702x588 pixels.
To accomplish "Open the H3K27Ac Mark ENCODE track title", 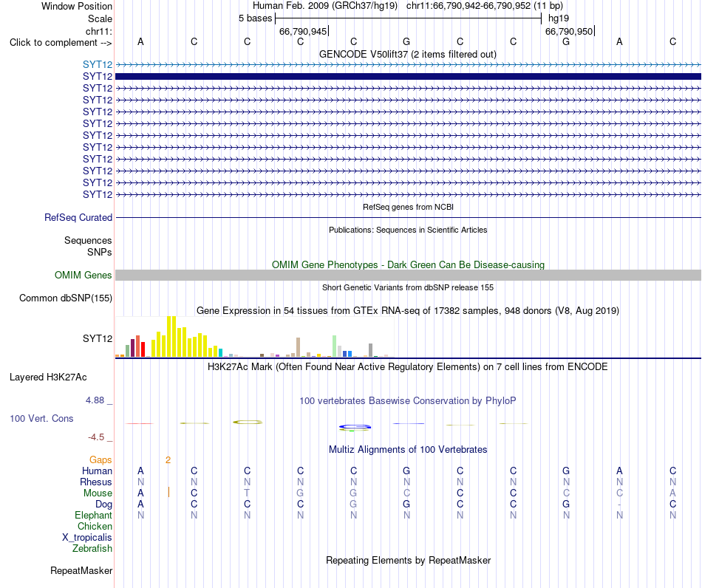I will [408, 367].
